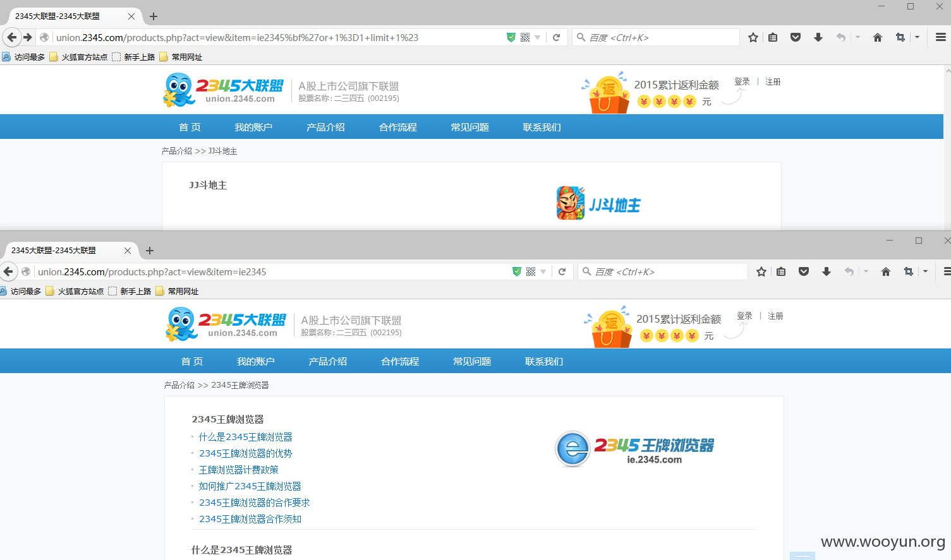Select 合作流程 nav item in the bottom window
Image resolution: width=951 pixels, height=560 pixels.
tap(400, 361)
